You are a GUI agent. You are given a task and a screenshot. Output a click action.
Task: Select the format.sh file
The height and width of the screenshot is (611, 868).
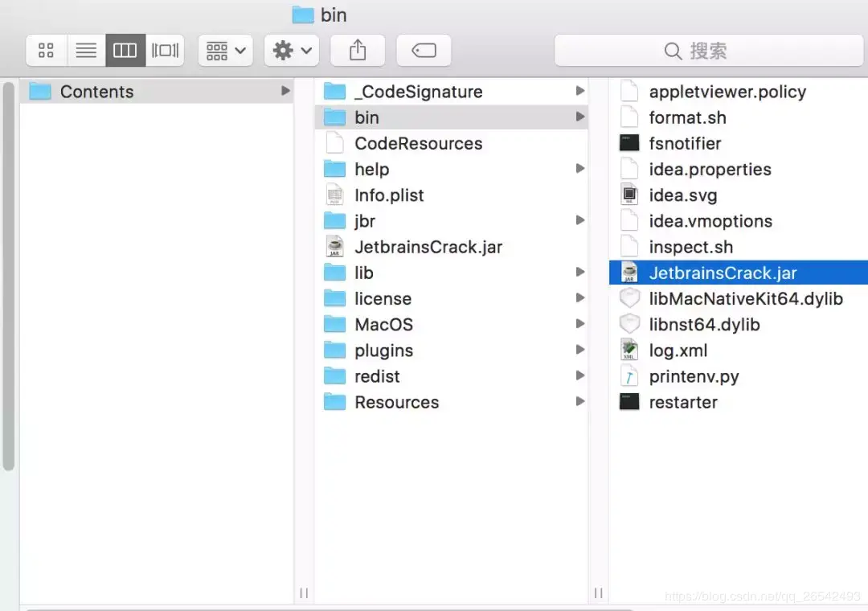(739, 117)
